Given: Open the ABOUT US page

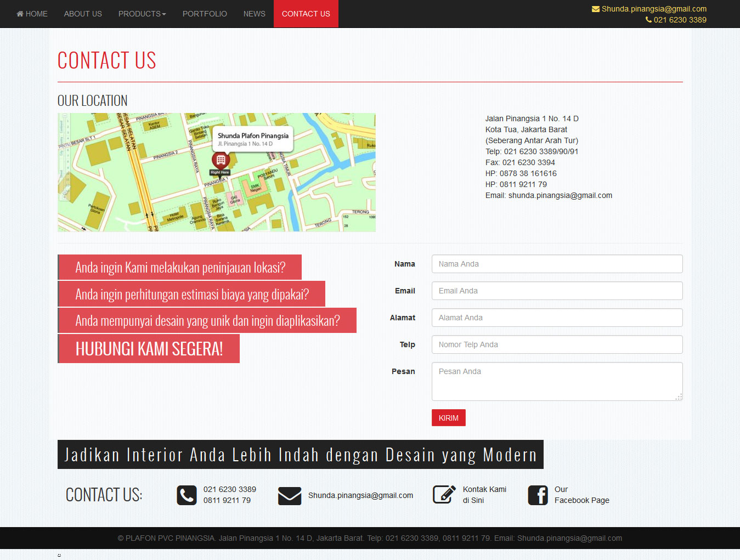Looking at the screenshot, I should 83,14.
